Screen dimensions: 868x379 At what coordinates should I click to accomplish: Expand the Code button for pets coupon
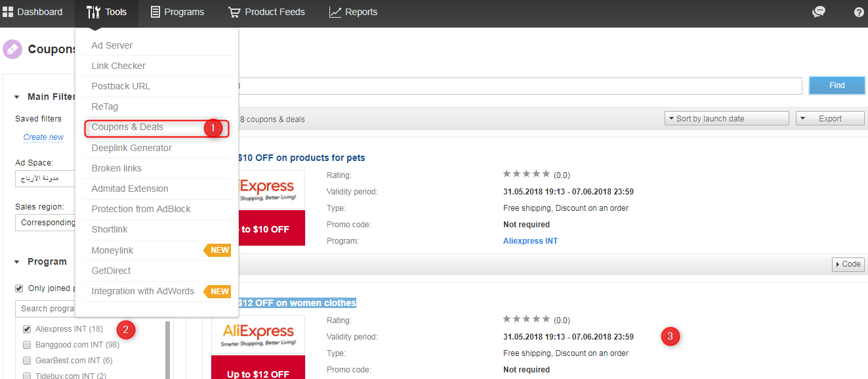848,264
